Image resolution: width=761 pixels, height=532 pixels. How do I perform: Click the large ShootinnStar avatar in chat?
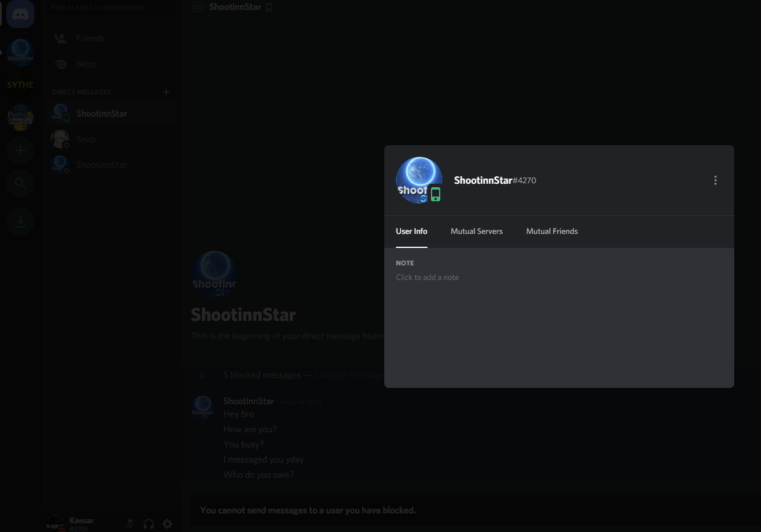click(214, 274)
